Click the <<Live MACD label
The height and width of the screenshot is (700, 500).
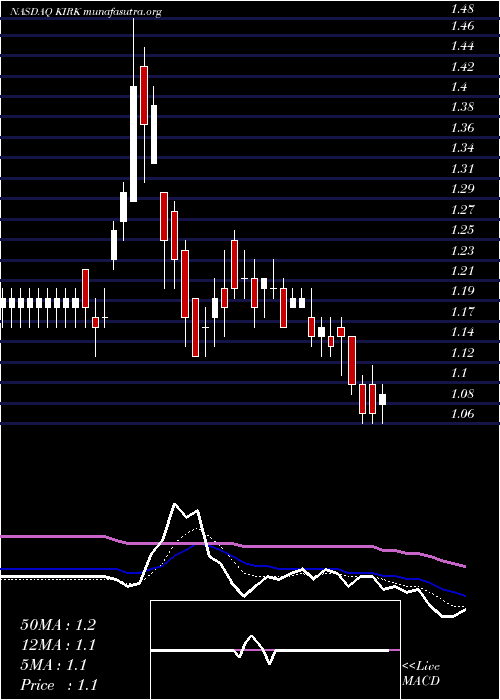click(421, 674)
